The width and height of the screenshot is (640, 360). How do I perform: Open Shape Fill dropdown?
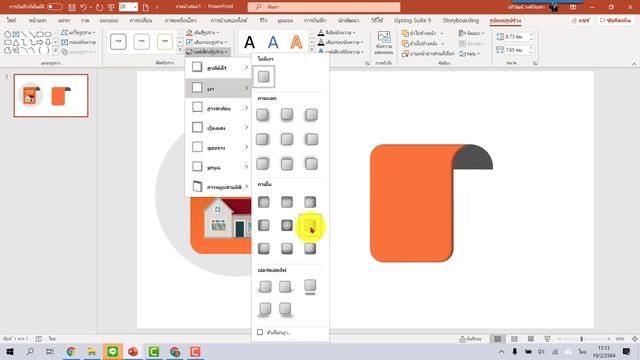[x=203, y=32]
